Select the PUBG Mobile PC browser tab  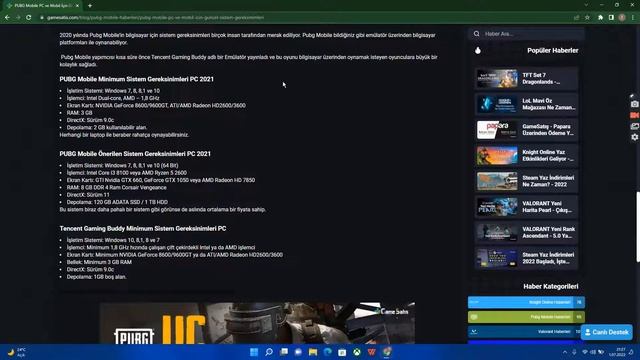tap(42, 6)
